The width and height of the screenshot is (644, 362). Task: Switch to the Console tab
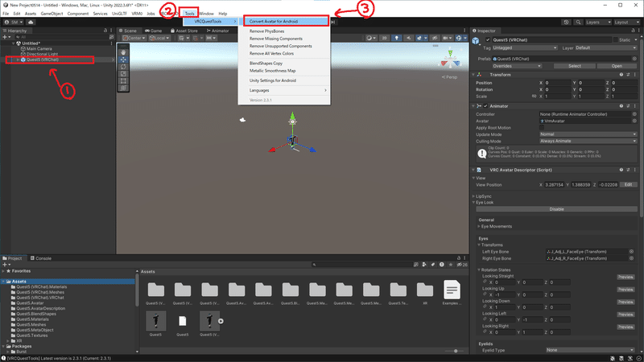(x=41, y=258)
